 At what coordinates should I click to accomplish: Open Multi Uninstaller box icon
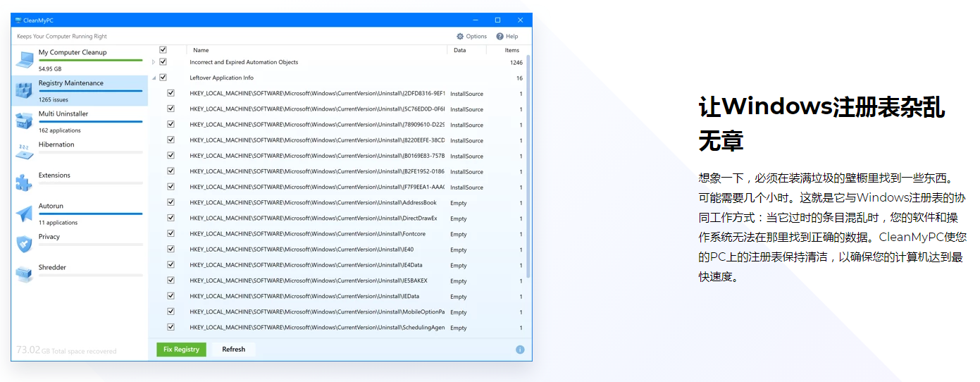tap(25, 121)
